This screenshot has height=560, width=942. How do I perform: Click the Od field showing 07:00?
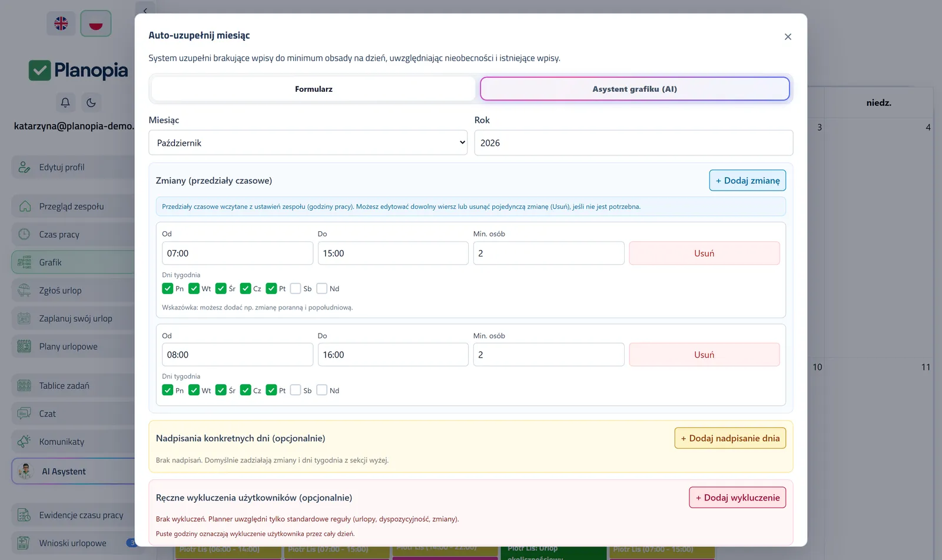coord(238,254)
